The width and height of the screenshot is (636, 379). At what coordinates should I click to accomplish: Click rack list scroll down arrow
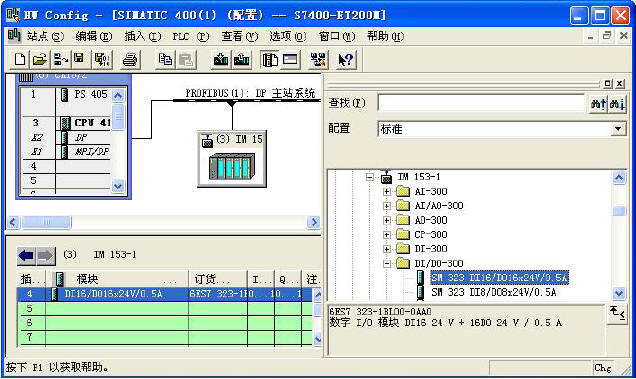pos(118,186)
